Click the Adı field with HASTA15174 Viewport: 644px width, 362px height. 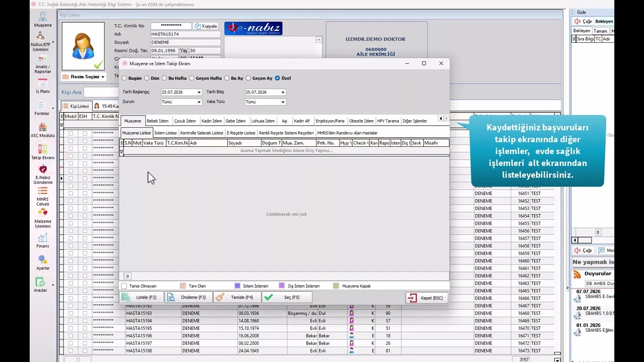(x=185, y=34)
